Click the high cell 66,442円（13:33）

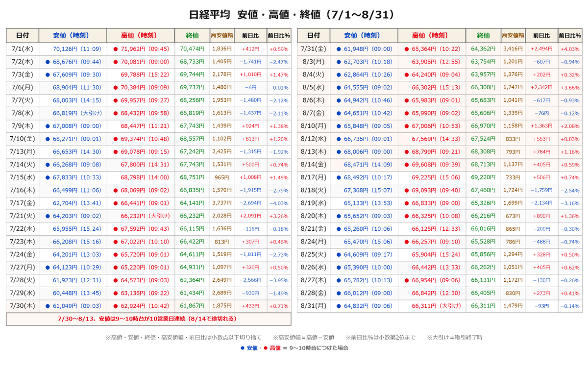436,267
